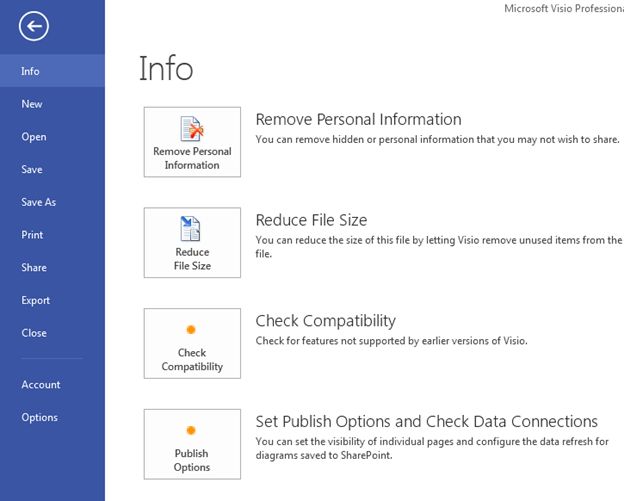
Task: Open the Account page
Action: (x=41, y=385)
